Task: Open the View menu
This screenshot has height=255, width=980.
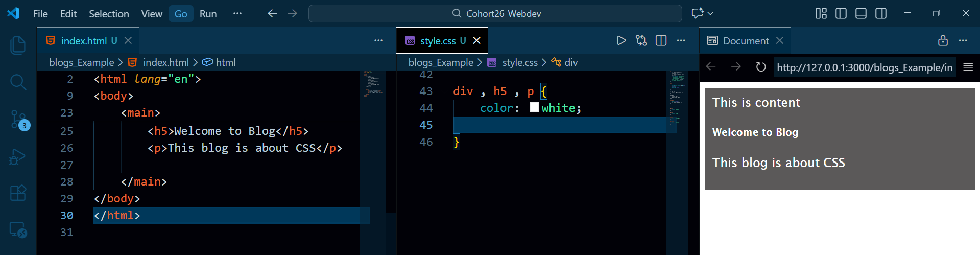Action: point(152,14)
